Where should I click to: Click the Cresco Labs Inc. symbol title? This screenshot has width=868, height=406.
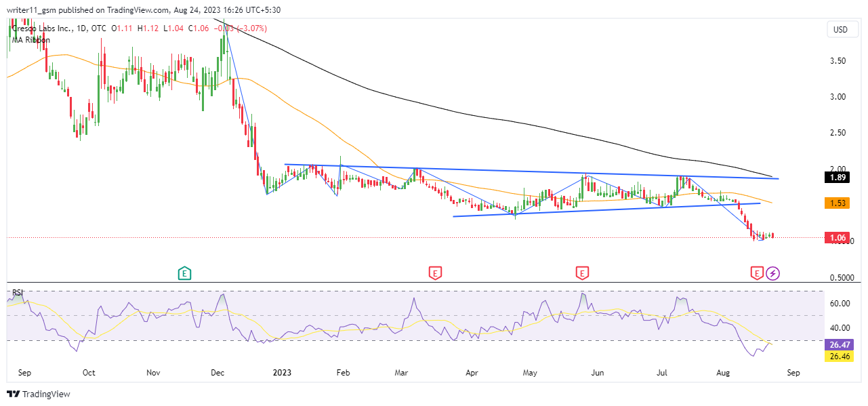coord(44,28)
